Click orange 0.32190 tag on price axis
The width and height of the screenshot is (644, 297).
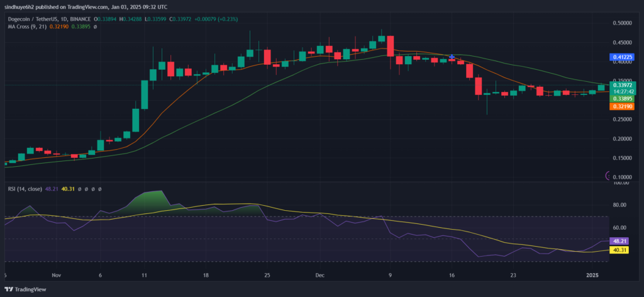[x=622, y=106]
